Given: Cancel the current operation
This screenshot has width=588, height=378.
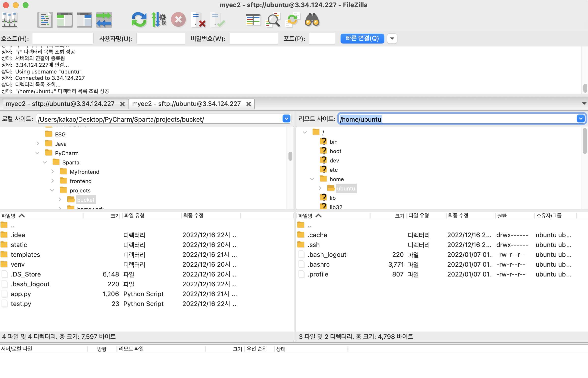Looking at the screenshot, I should 178,20.
